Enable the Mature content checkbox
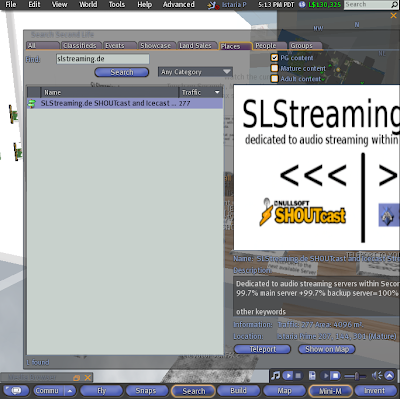 tap(274, 68)
